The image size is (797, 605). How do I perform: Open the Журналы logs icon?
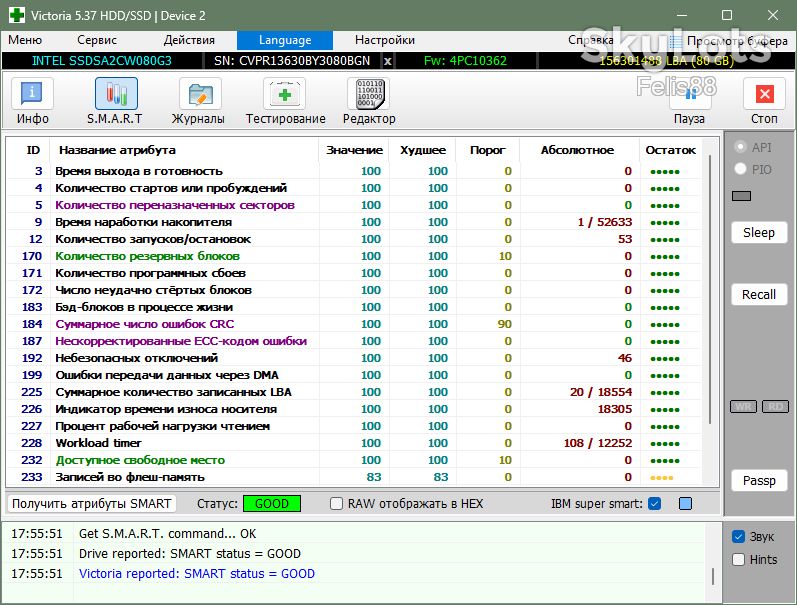pos(200,94)
